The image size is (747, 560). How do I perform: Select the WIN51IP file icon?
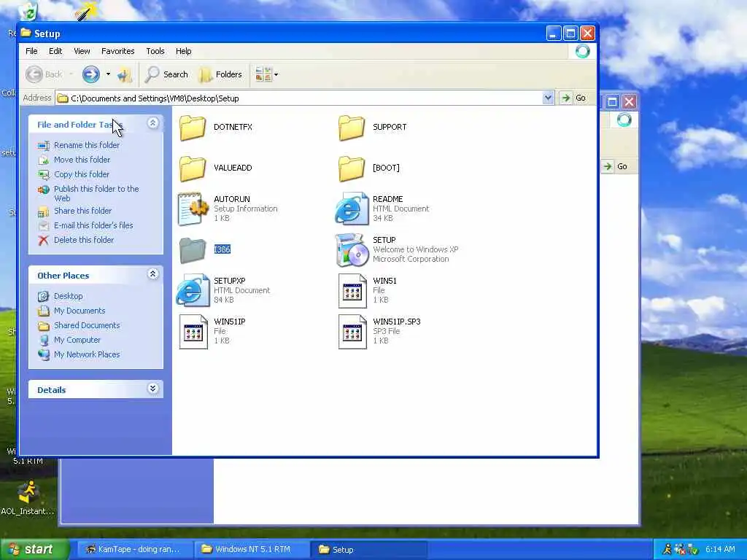(x=193, y=332)
